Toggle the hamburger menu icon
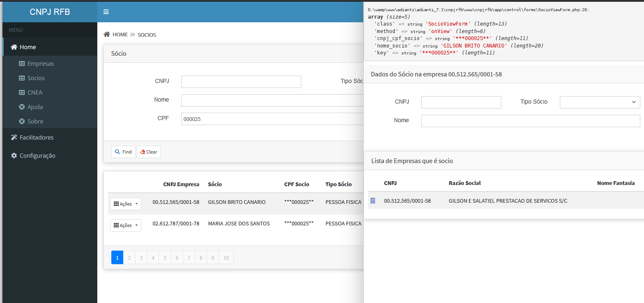The image size is (644, 303). point(106,12)
